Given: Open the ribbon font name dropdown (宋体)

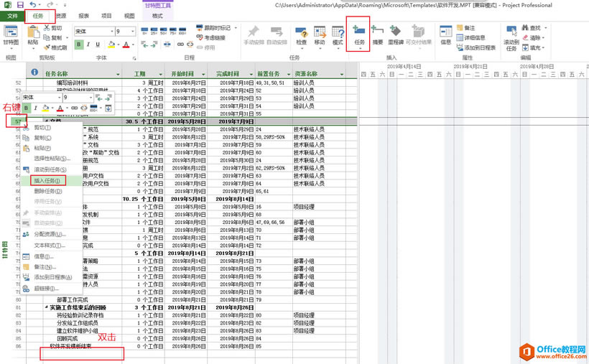Looking at the screenshot, I should (x=112, y=31).
